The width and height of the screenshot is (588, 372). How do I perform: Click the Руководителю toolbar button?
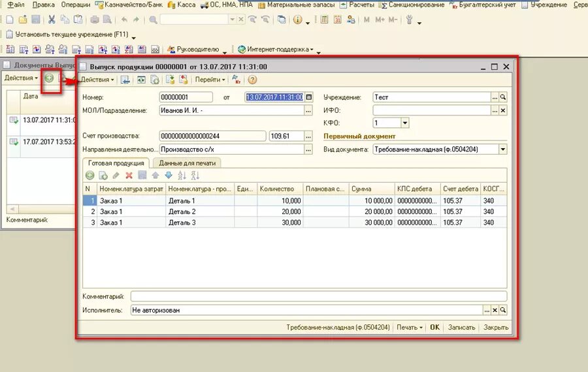coord(193,49)
